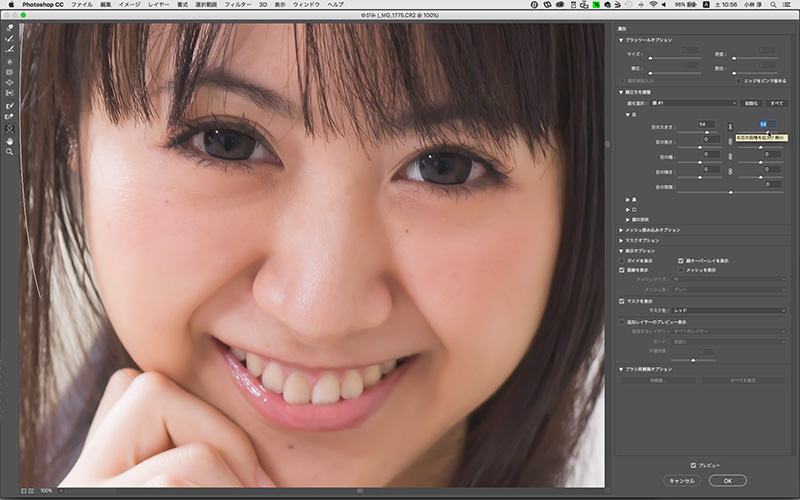Enable the メッシュを表示 checkbox

[681, 270]
